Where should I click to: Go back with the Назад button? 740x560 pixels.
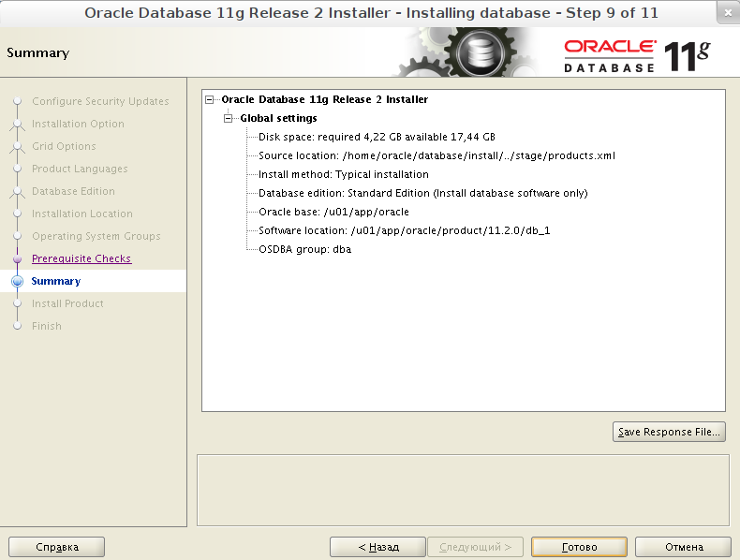pyautogui.click(x=377, y=547)
